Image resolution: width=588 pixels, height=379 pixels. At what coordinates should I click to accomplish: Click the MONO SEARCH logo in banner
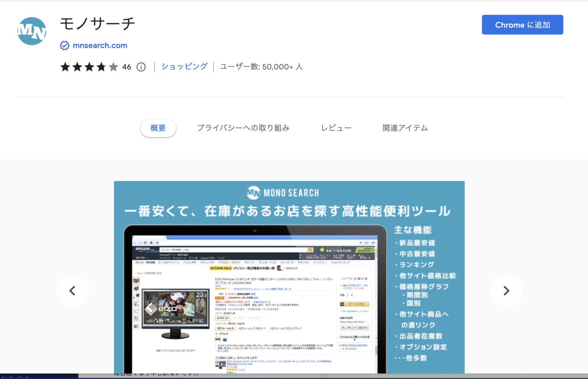click(x=283, y=193)
